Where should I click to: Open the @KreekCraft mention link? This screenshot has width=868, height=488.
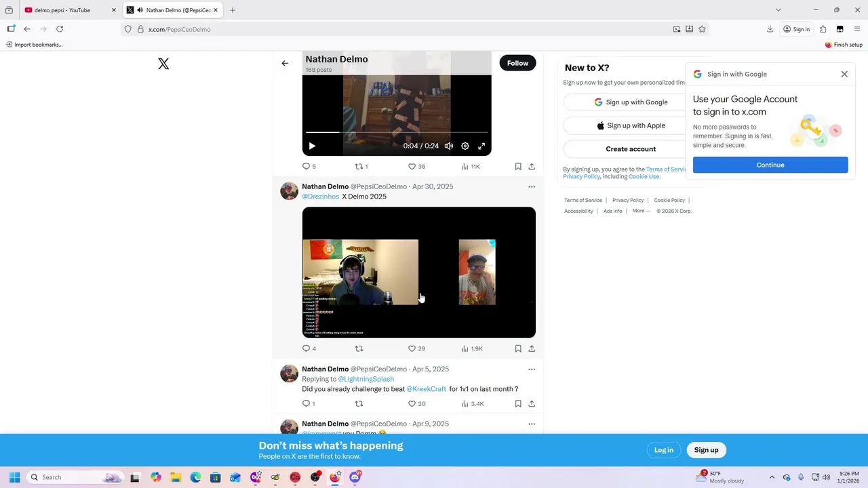(427, 389)
